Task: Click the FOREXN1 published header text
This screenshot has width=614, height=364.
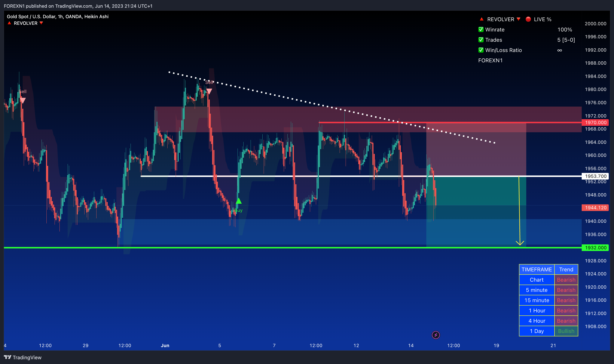Action: tap(78, 6)
